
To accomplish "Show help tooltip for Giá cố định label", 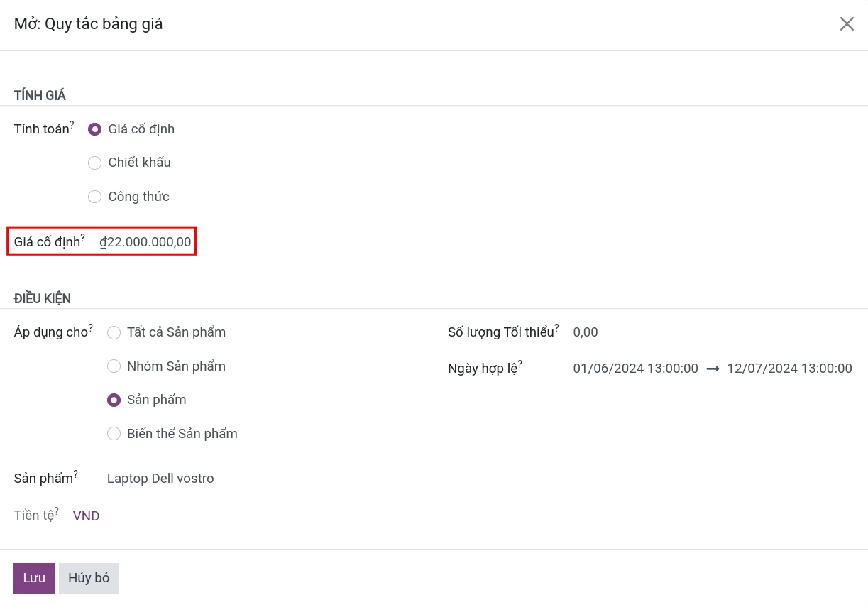I will pos(82,237).
